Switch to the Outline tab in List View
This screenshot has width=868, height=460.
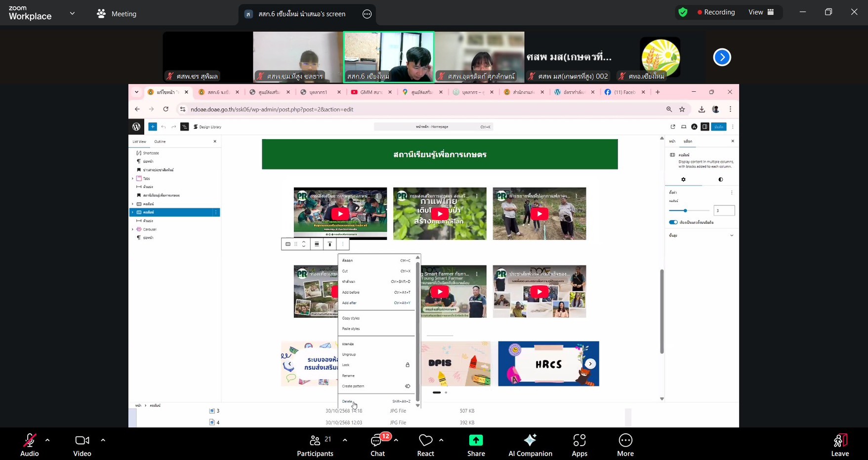point(160,141)
